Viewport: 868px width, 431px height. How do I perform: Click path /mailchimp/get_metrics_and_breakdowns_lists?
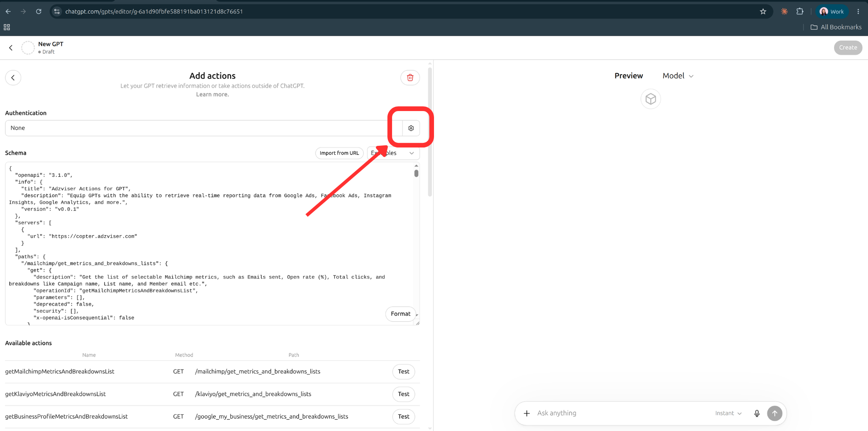pyautogui.click(x=258, y=372)
